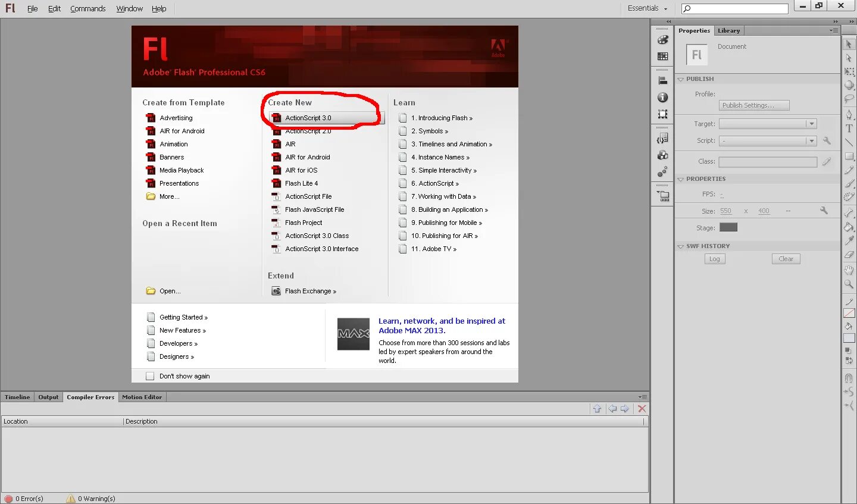The height and width of the screenshot is (504, 857).
Task: Open the Flash Exchange link
Action: coord(310,291)
